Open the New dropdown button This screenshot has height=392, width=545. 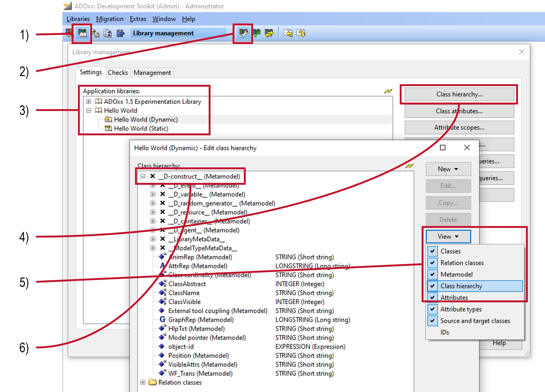[448, 169]
